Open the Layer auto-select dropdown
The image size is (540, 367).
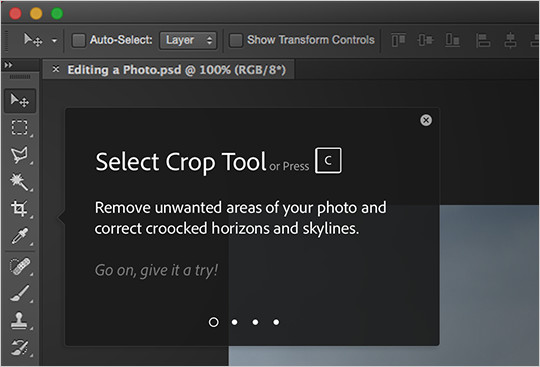(x=188, y=40)
